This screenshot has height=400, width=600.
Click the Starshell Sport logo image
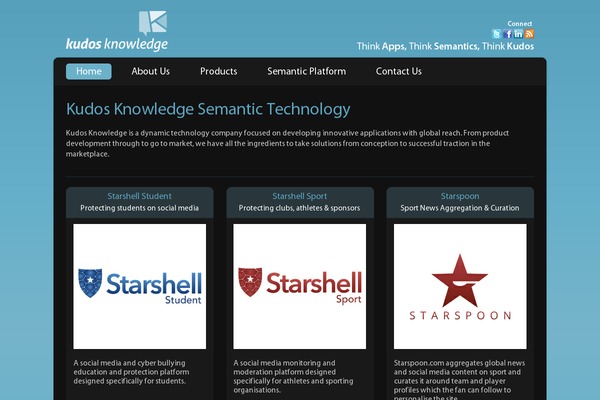pos(300,286)
